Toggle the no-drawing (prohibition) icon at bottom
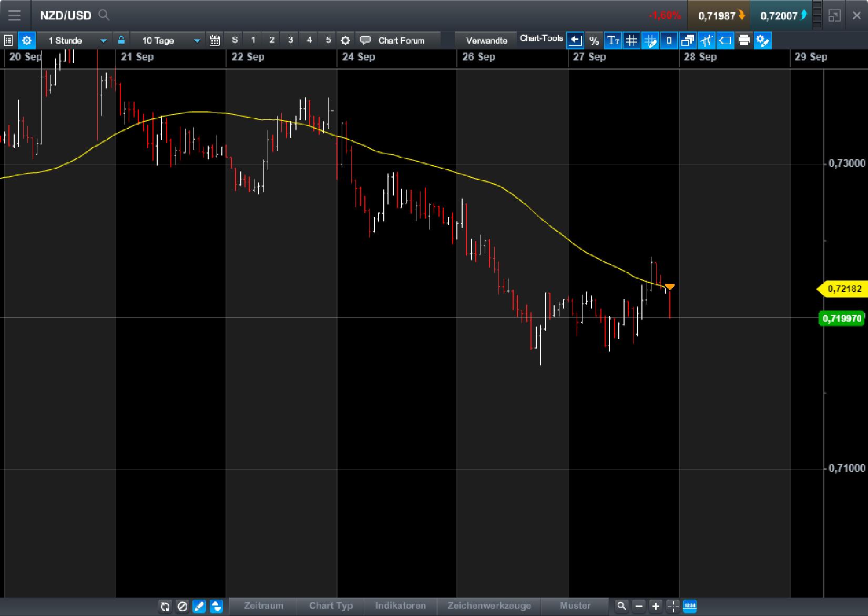This screenshot has width=868, height=616. click(183, 606)
